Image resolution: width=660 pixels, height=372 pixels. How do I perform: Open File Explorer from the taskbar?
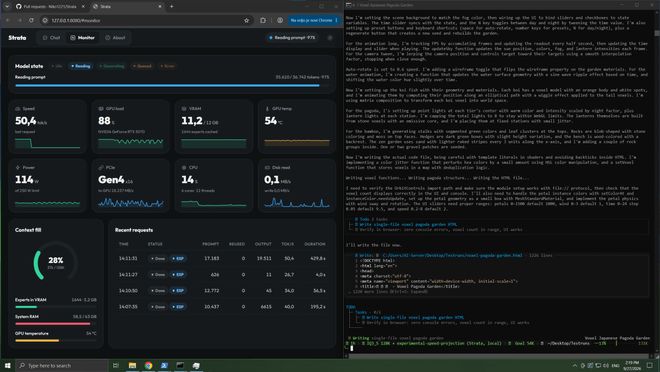(132, 365)
